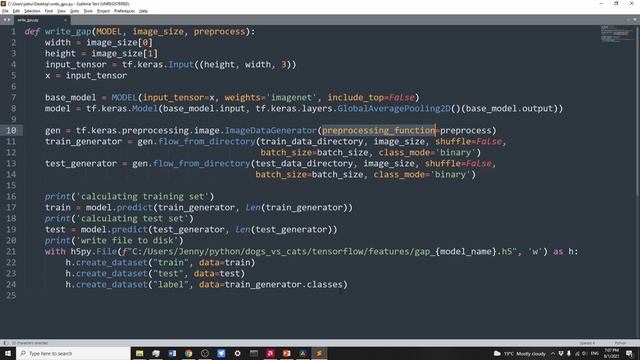Screen dimensions: 640x360
Task: Click highlighted preprocessing_function argument
Action: [379, 131]
